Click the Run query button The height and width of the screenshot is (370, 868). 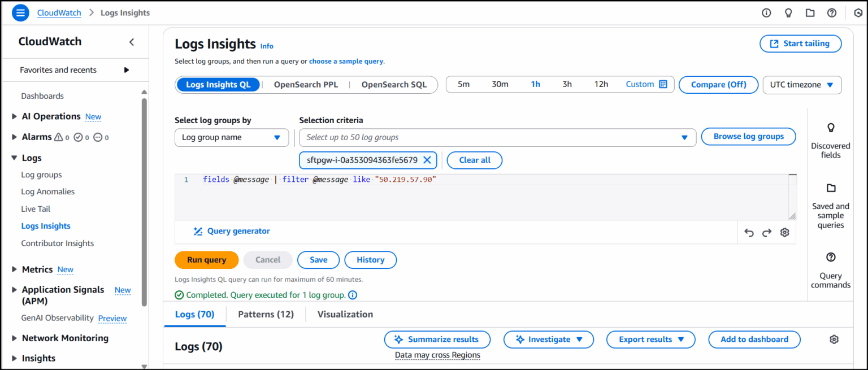[206, 260]
